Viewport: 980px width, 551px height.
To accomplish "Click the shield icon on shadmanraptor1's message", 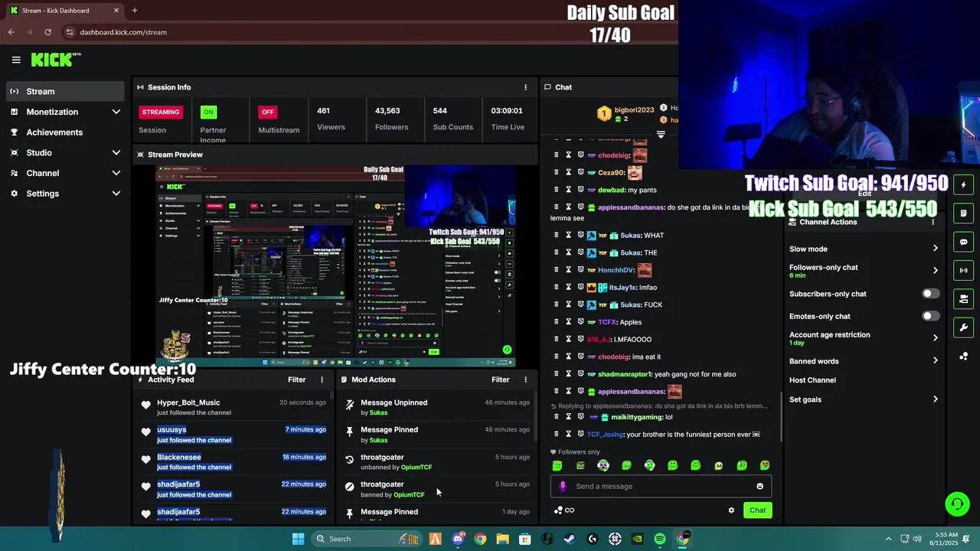I will coord(580,374).
